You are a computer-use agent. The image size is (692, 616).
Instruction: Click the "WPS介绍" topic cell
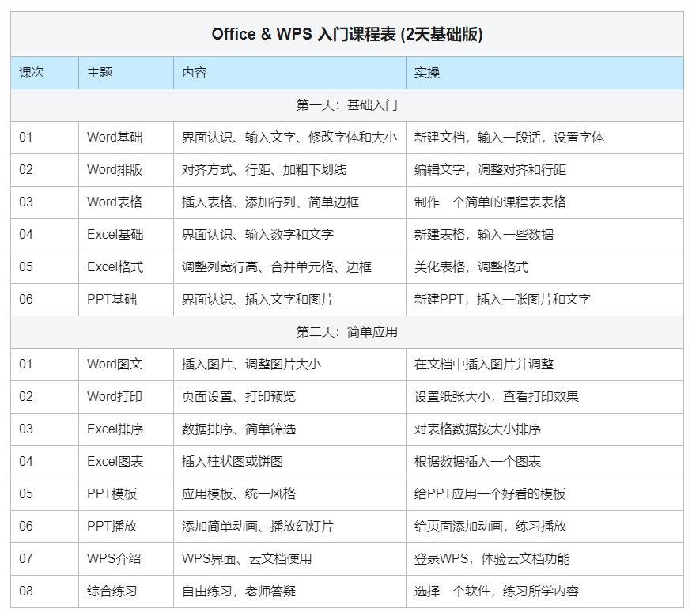(127, 558)
